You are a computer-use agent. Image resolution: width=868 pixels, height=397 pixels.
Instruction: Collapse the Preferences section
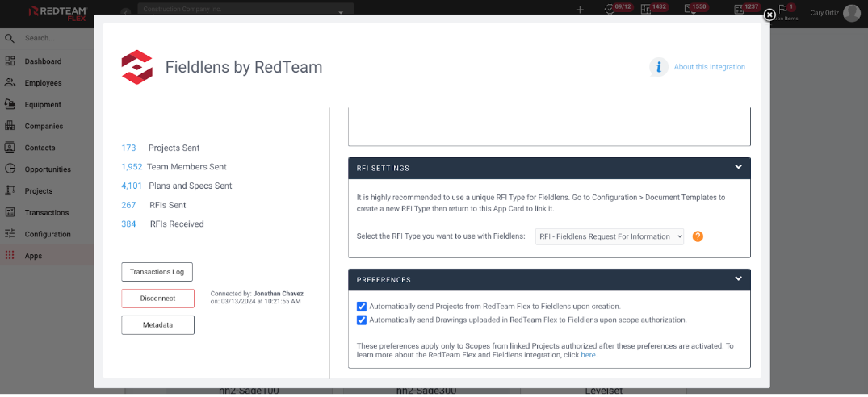(x=738, y=278)
